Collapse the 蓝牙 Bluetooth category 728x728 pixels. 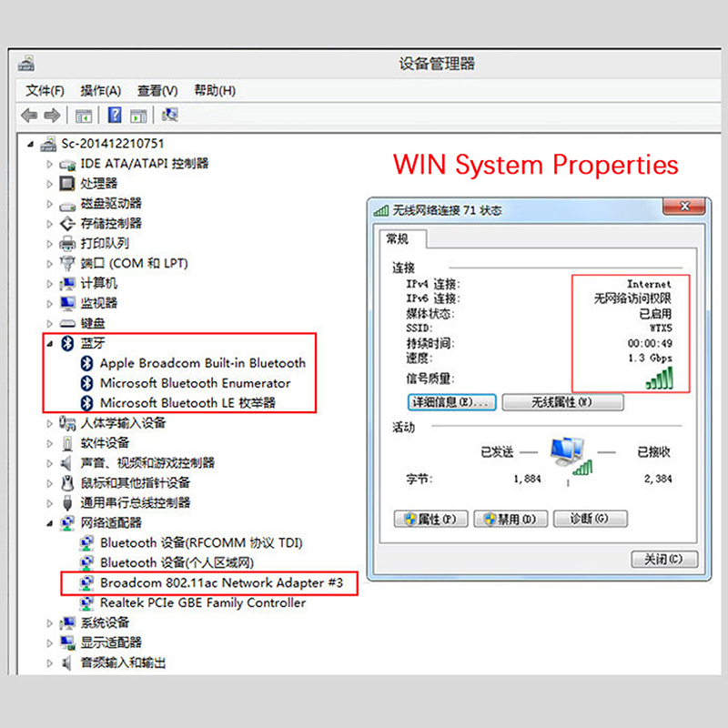tap(50, 344)
